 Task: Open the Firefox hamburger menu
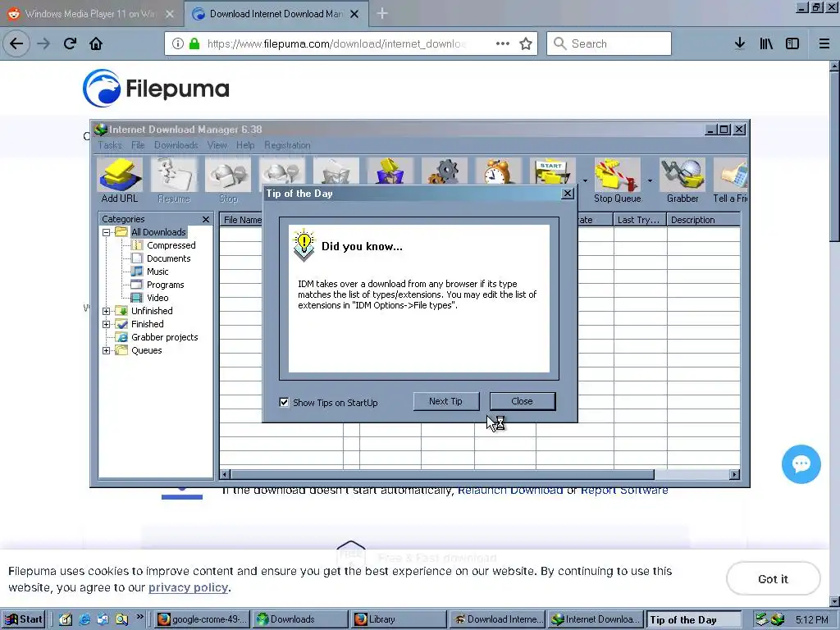824,43
